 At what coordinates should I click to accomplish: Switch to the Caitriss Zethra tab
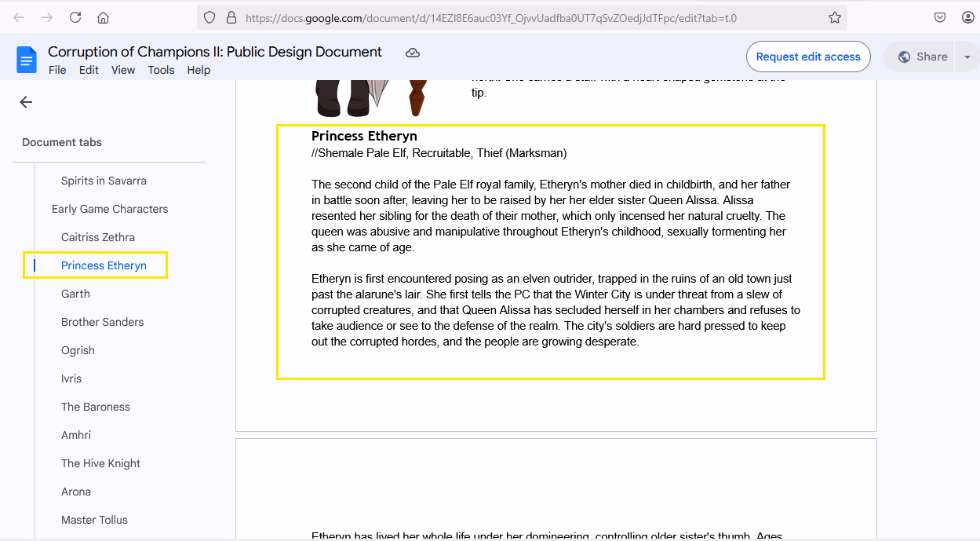tap(98, 237)
